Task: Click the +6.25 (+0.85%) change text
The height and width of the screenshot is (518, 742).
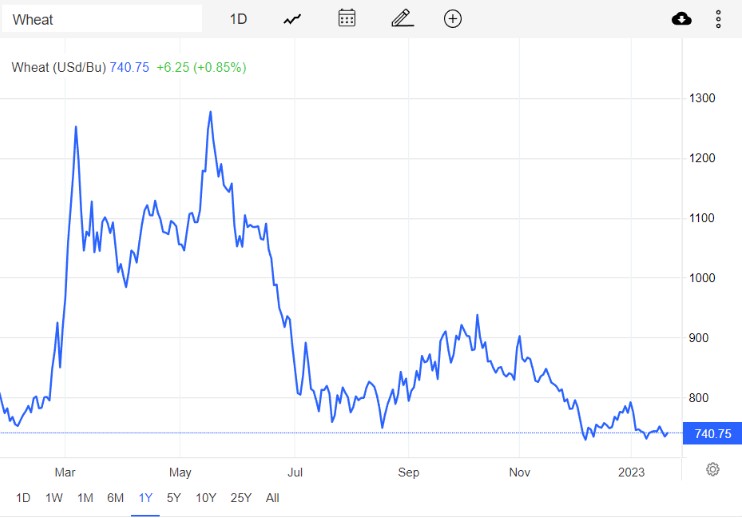Action: [201, 67]
